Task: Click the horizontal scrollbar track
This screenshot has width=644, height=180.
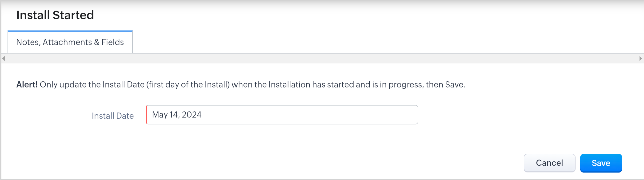Action: coord(322,59)
